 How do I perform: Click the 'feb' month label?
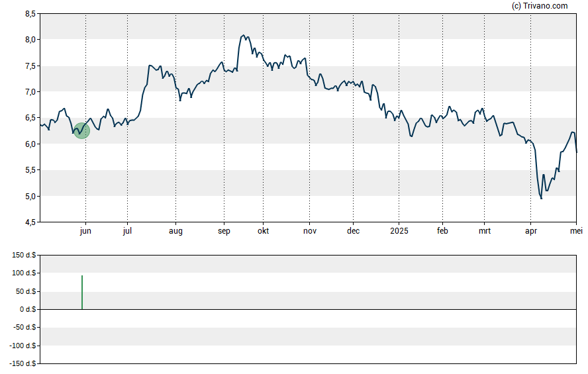point(442,231)
